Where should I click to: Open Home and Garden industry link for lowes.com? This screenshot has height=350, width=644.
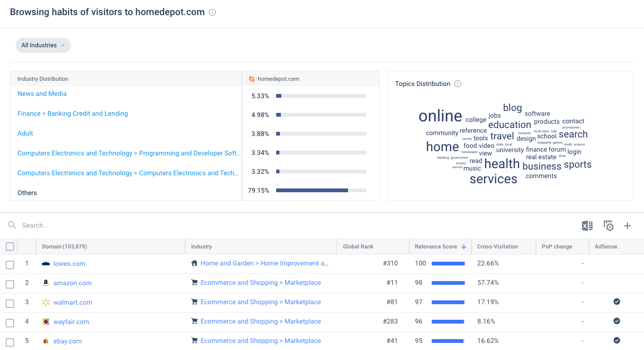264,263
